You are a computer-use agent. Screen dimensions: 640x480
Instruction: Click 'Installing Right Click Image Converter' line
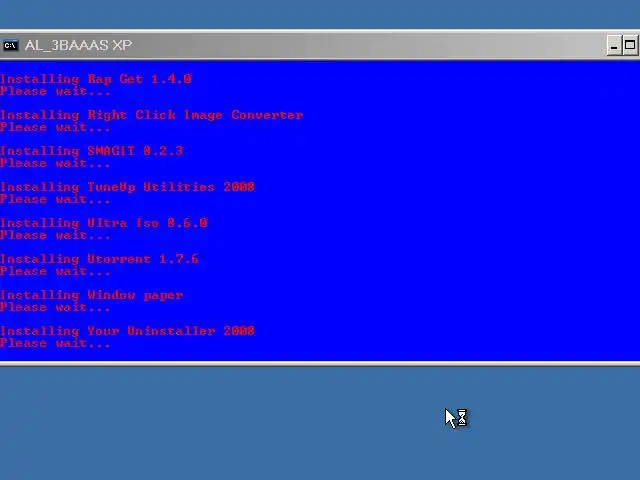point(151,115)
